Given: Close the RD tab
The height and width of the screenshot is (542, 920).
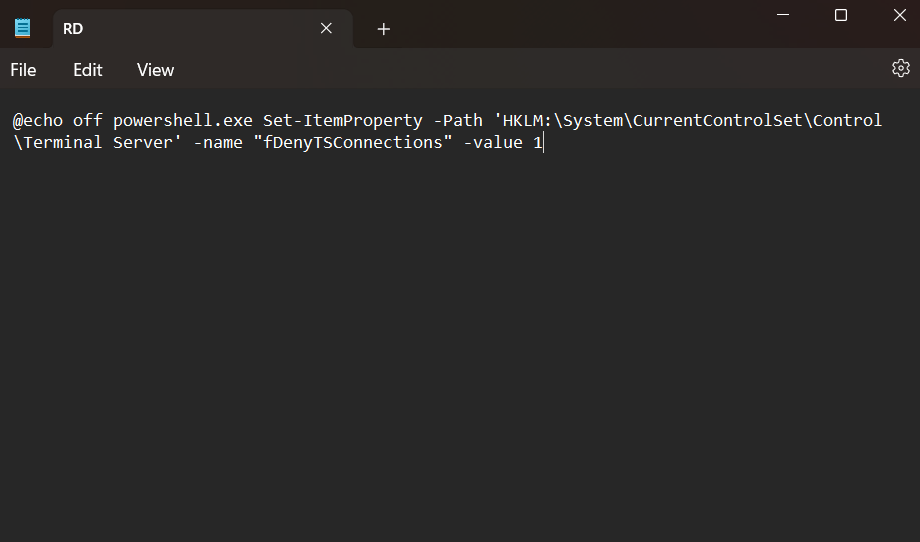Looking at the screenshot, I should pyautogui.click(x=326, y=28).
